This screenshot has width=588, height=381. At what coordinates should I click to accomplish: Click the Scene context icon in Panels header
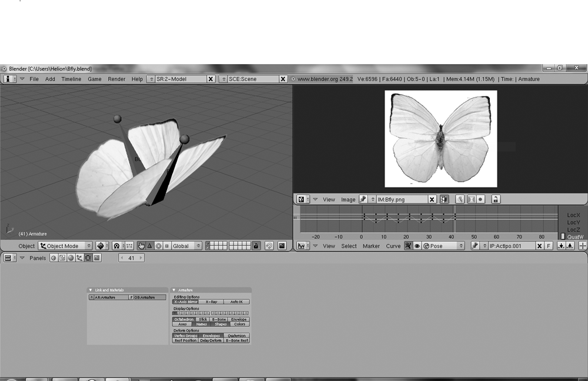(x=97, y=258)
